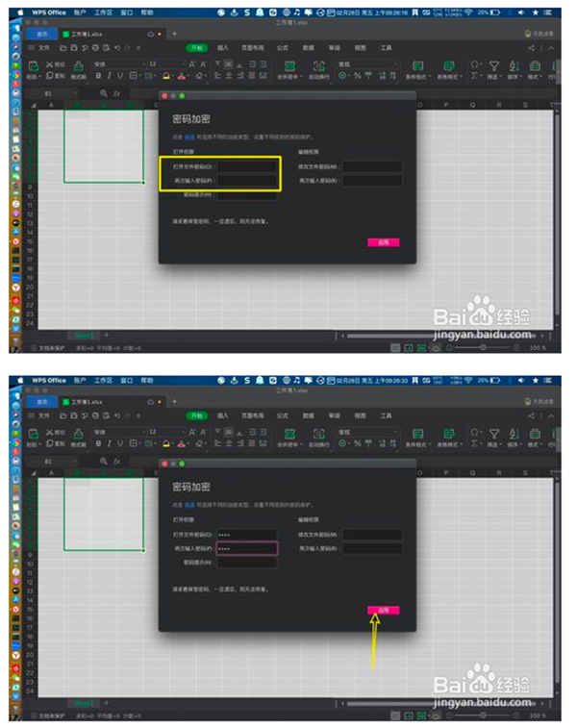This screenshot has width=577, height=728.
Task: Click merge and center (合并居中) icon in top screenshot
Action: point(288,65)
